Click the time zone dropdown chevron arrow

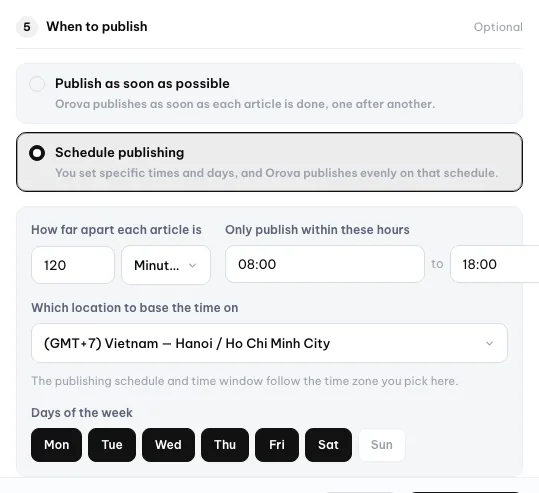[x=489, y=343]
